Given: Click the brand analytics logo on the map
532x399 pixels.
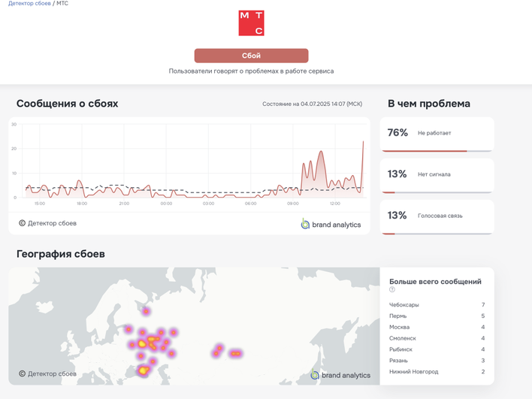Looking at the screenshot, I should 340,375.
